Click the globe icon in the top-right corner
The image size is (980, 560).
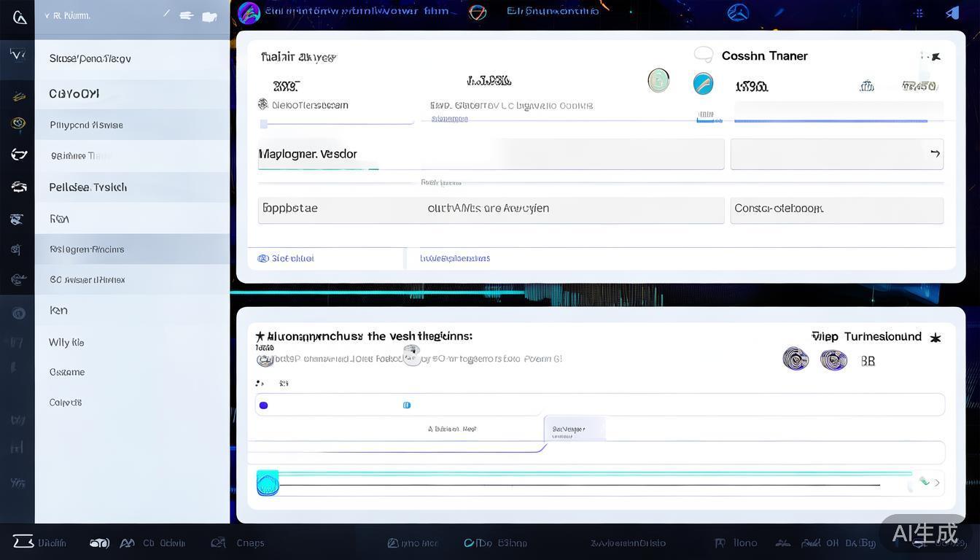(738, 12)
